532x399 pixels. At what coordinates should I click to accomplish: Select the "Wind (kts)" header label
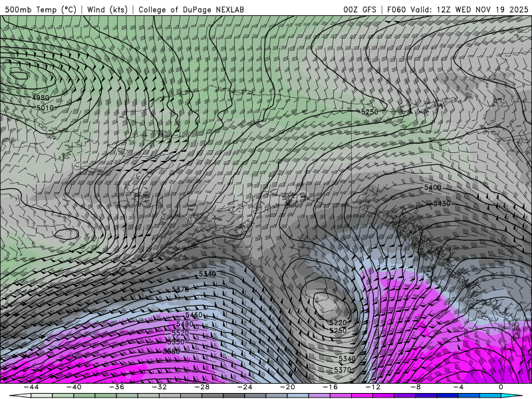click(x=107, y=9)
